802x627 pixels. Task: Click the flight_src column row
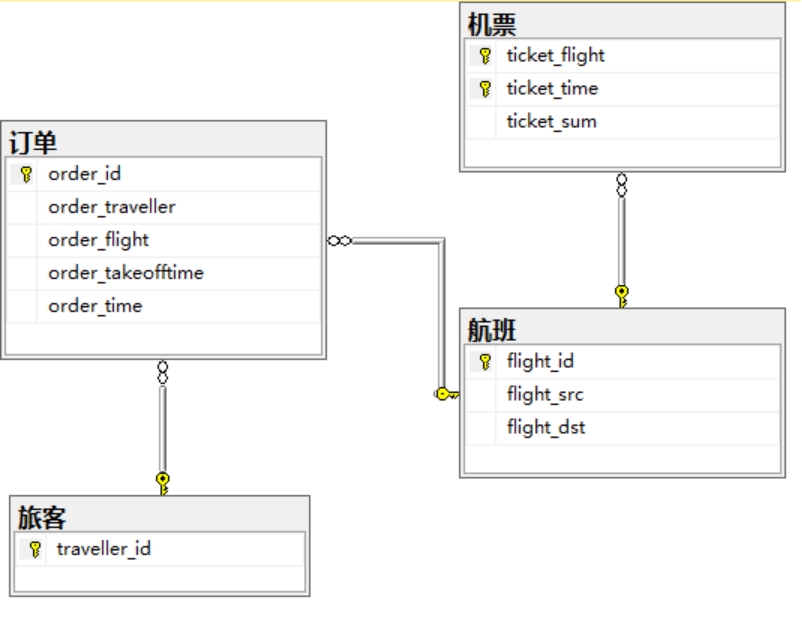[622, 395]
